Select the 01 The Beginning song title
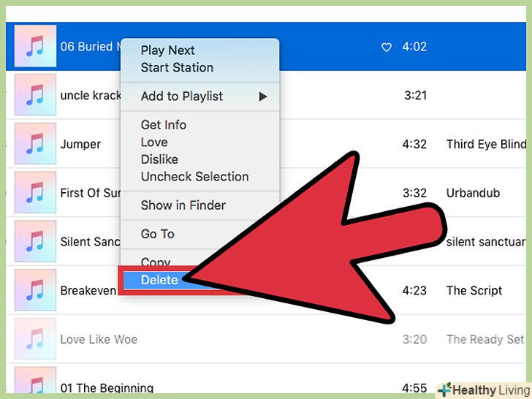Viewport: 532px width, 399px height. [x=107, y=388]
